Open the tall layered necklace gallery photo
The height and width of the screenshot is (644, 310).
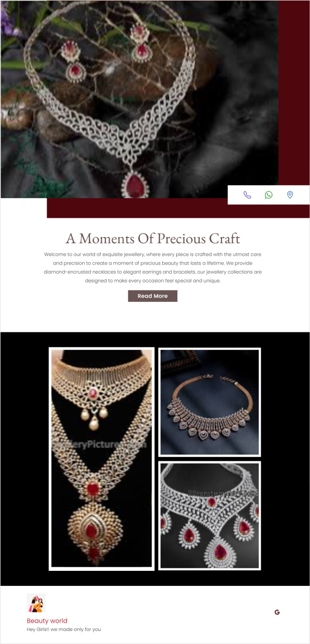pyautogui.click(x=102, y=458)
